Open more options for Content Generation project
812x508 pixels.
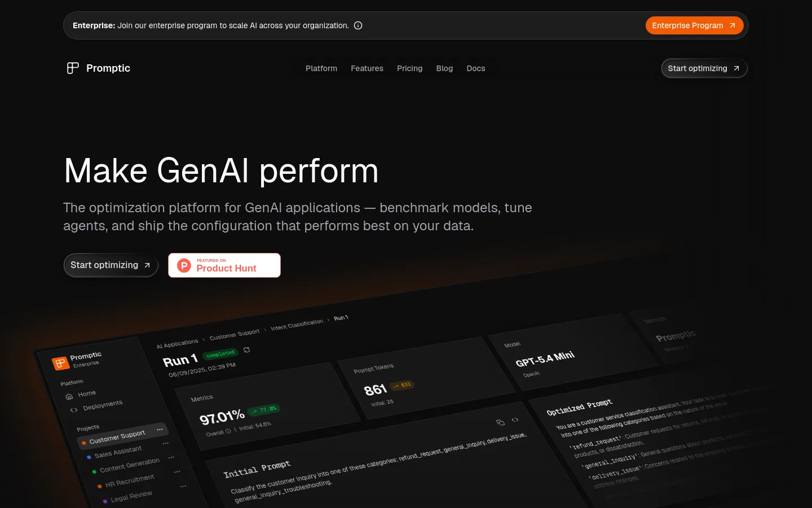point(171,457)
